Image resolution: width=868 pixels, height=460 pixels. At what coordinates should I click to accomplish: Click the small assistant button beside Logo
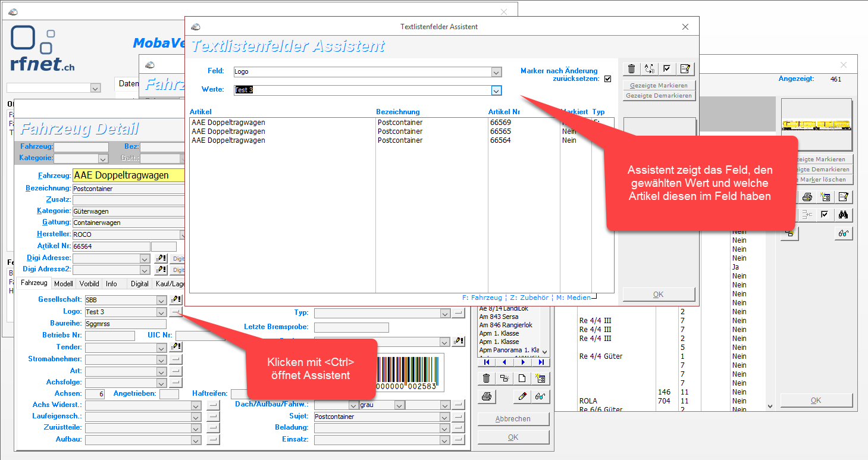click(176, 312)
